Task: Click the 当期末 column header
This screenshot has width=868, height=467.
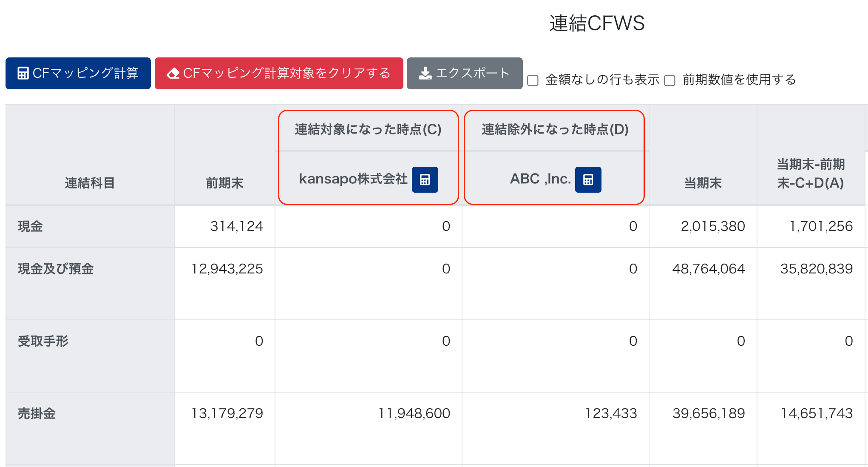Action: (x=703, y=183)
